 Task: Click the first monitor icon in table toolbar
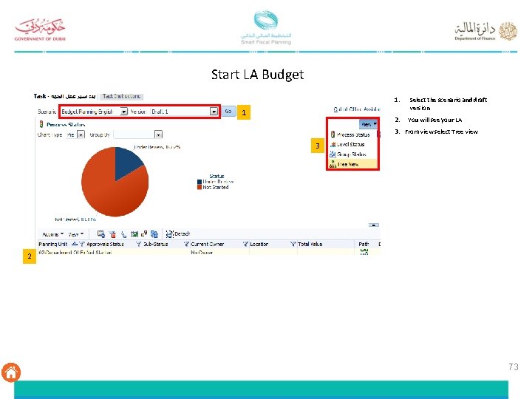point(100,234)
